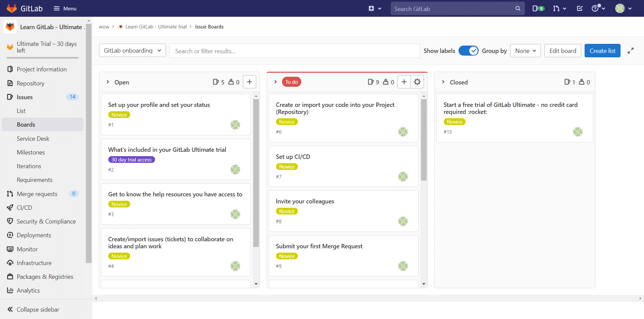Click the Deployments icon
The image size is (644, 319).
[x=10, y=235]
